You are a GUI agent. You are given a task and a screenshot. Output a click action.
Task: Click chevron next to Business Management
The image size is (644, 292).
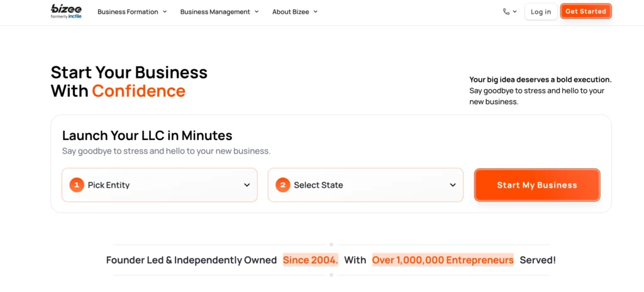click(x=257, y=11)
